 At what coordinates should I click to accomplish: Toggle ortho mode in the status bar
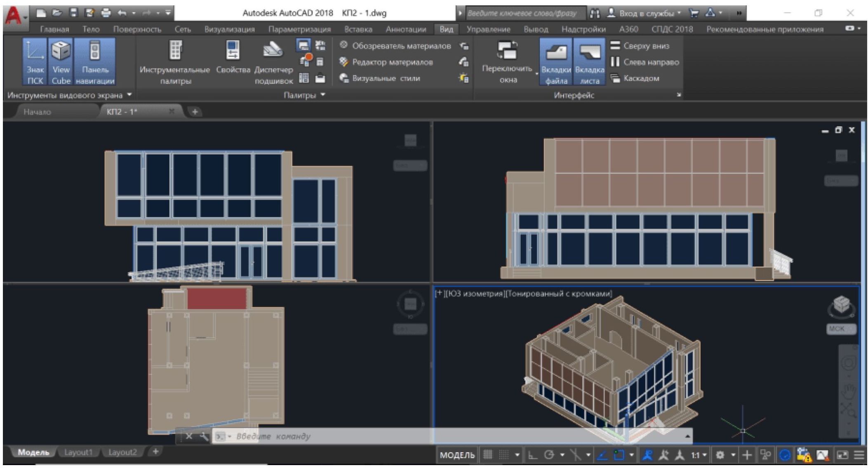tap(533, 455)
